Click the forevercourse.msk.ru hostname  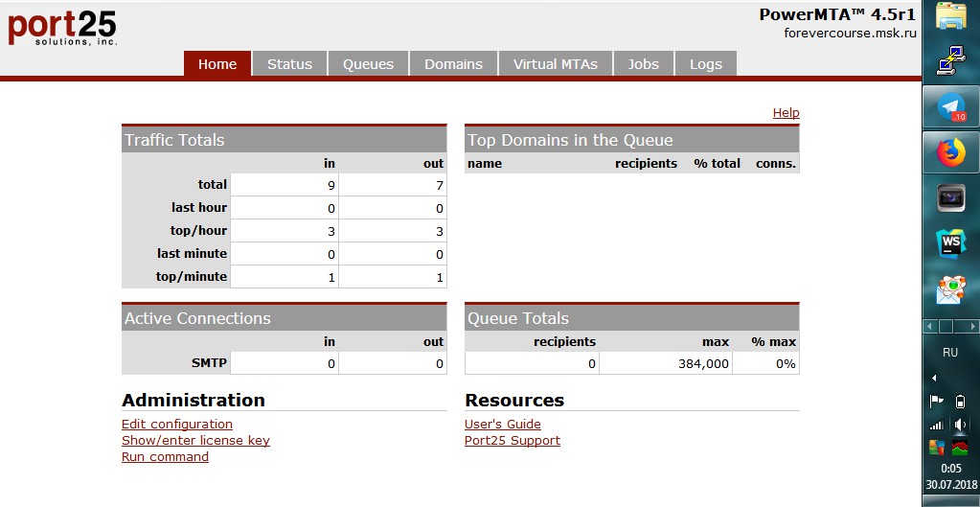pyautogui.click(x=850, y=34)
